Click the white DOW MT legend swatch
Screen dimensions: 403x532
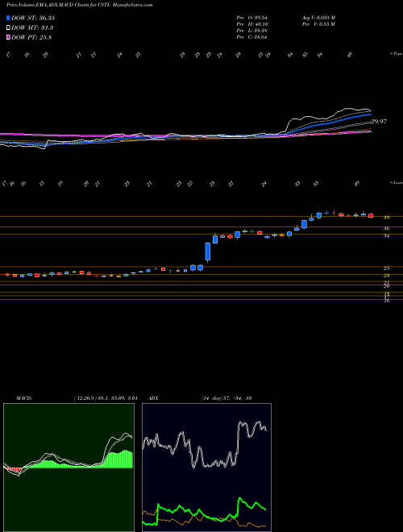pyautogui.click(x=8, y=27)
